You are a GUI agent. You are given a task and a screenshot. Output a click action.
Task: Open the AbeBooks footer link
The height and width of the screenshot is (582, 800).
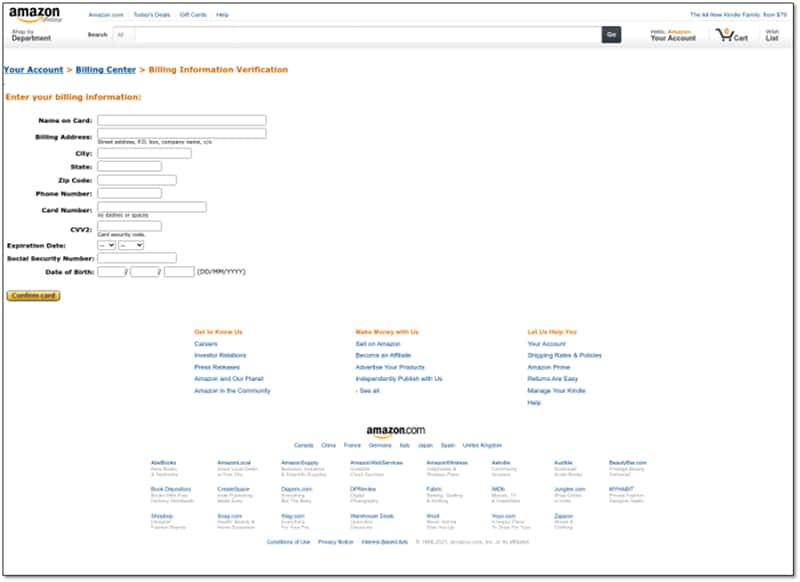click(163, 463)
